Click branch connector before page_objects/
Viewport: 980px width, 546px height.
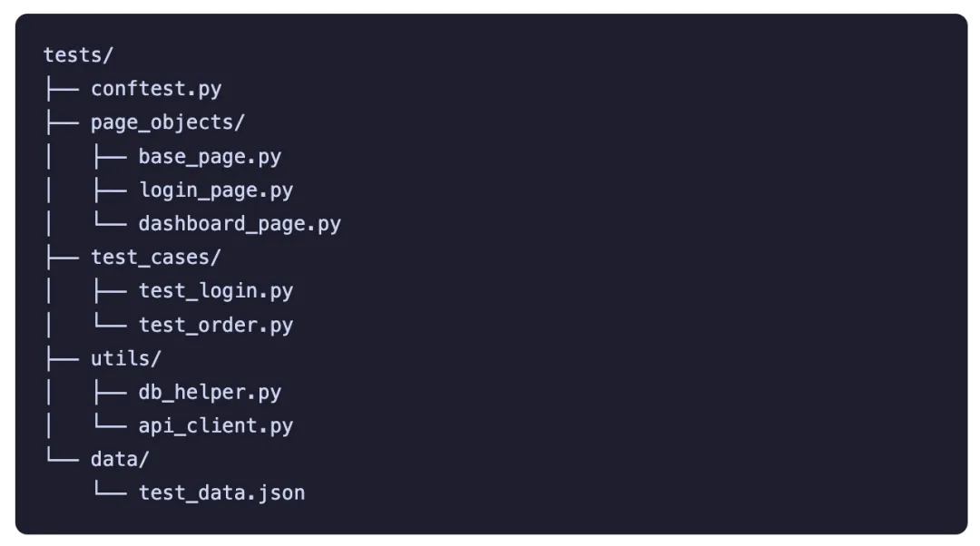point(63,123)
